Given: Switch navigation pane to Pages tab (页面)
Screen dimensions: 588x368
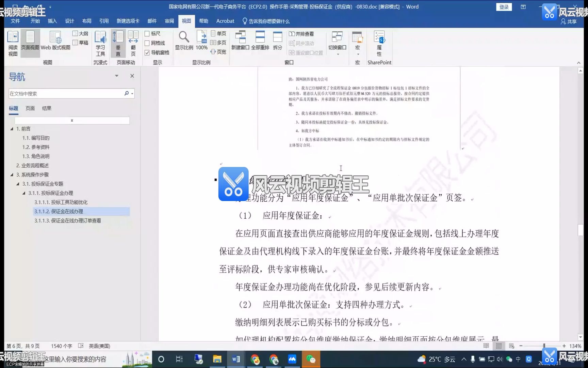Looking at the screenshot, I should (x=30, y=108).
